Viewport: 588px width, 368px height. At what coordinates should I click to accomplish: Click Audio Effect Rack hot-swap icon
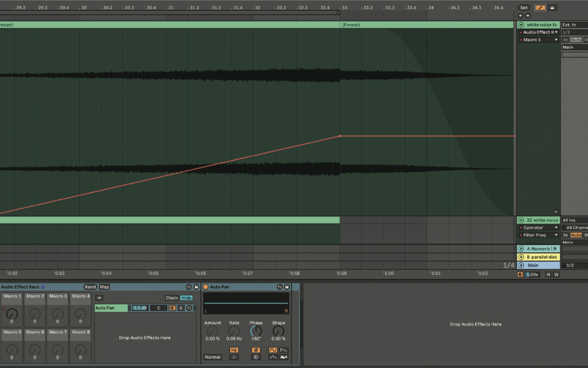(x=189, y=287)
